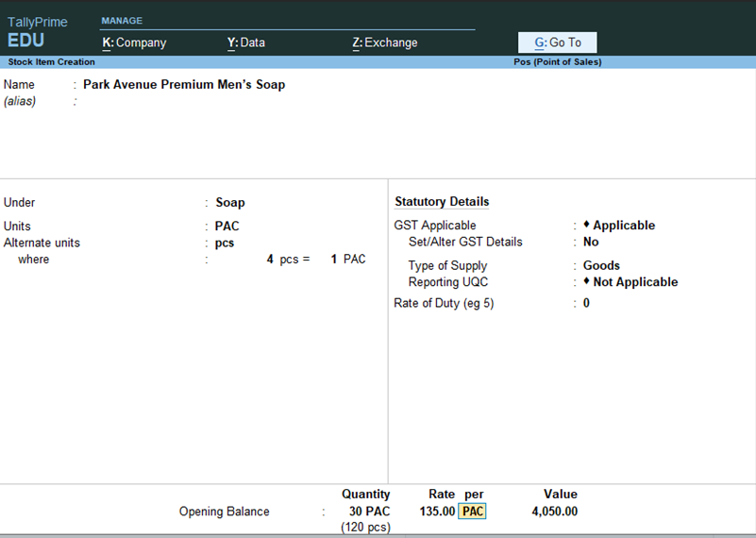
Task: Click the Alternate units label
Action: click(x=42, y=243)
